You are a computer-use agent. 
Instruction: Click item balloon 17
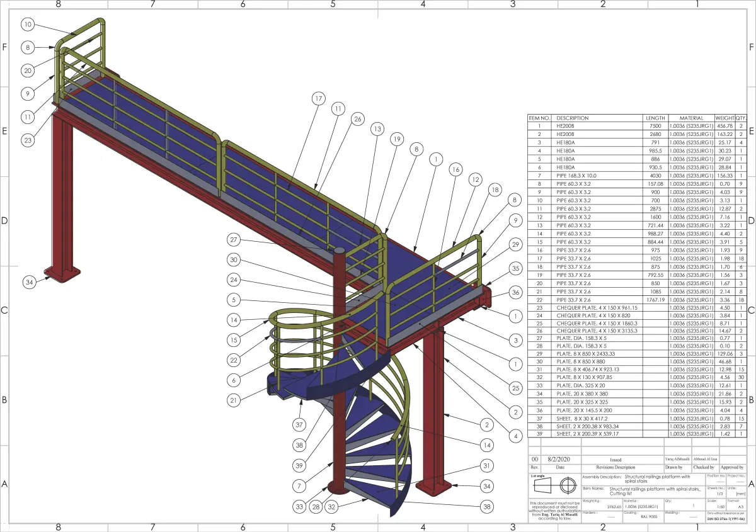pos(319,98)
